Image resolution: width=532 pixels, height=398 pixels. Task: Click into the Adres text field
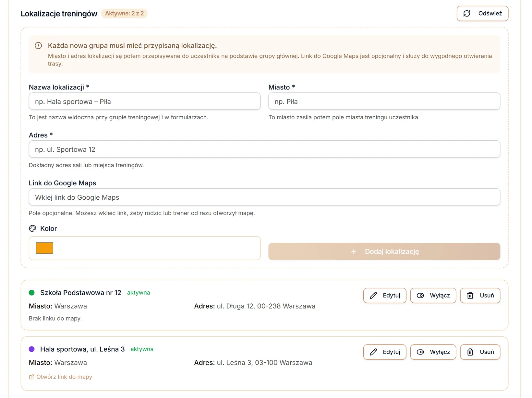(264, 149)
